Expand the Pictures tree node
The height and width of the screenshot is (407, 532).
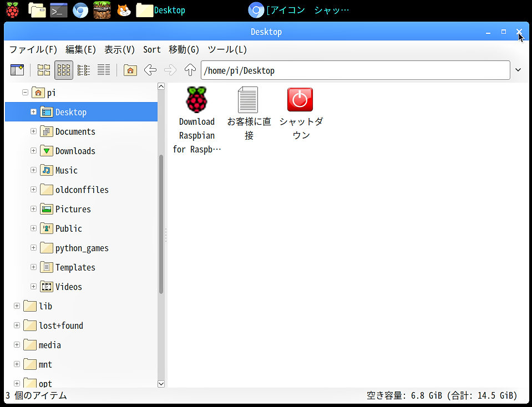pyautogui.click(x=33, y=208)
